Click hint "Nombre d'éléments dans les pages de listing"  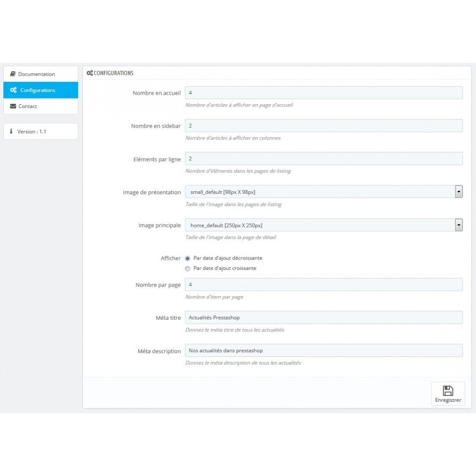(x=238, y=171)
